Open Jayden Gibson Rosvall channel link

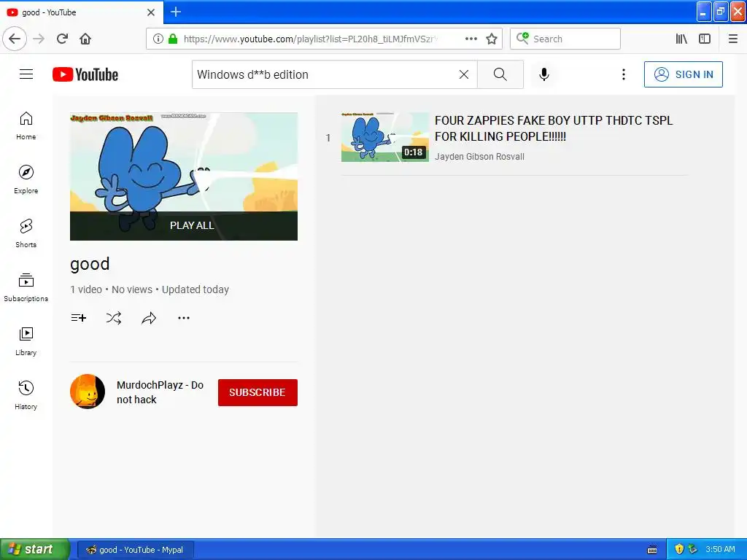[x=479, y=157]
